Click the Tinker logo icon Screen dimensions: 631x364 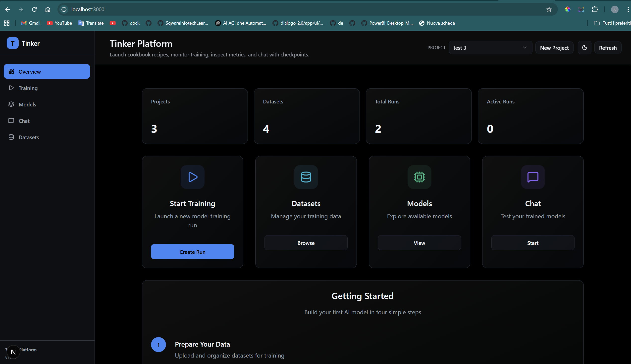point(12,43)
